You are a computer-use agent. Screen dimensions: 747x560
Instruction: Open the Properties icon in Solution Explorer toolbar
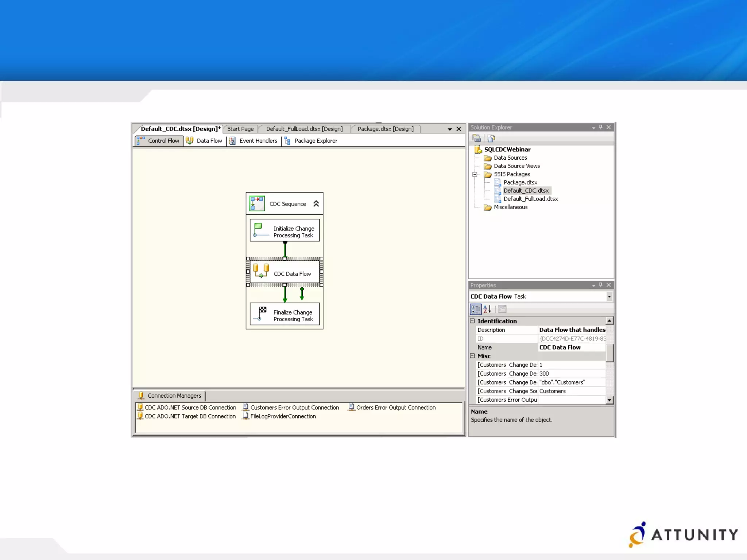click(x=476, y=138)
